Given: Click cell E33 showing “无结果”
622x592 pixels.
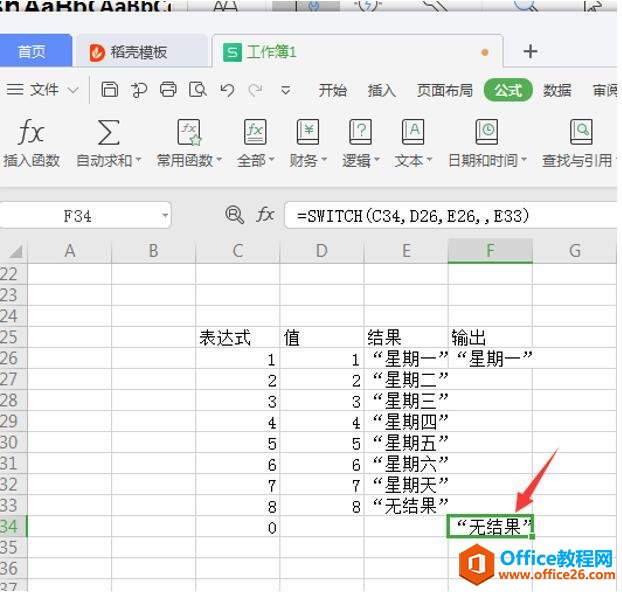Looking at the screenshot, I should click(406, 506).
